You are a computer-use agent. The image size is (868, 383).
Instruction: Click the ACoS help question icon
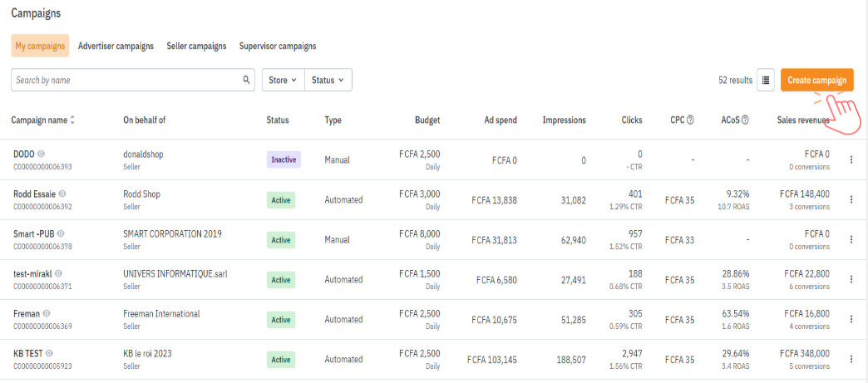tap(745, 120)
